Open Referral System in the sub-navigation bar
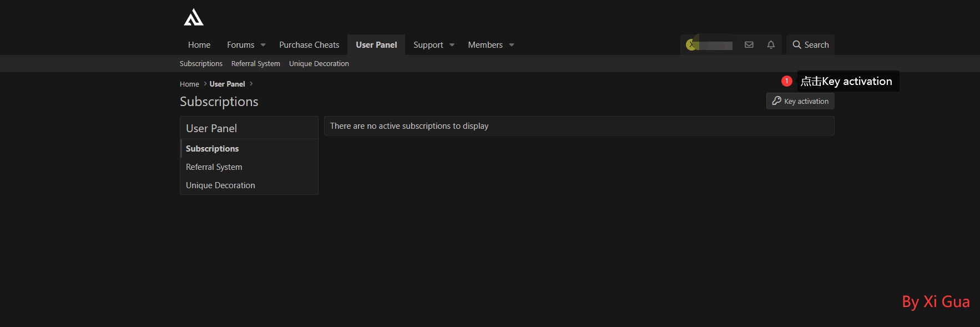 coord(255,64)
